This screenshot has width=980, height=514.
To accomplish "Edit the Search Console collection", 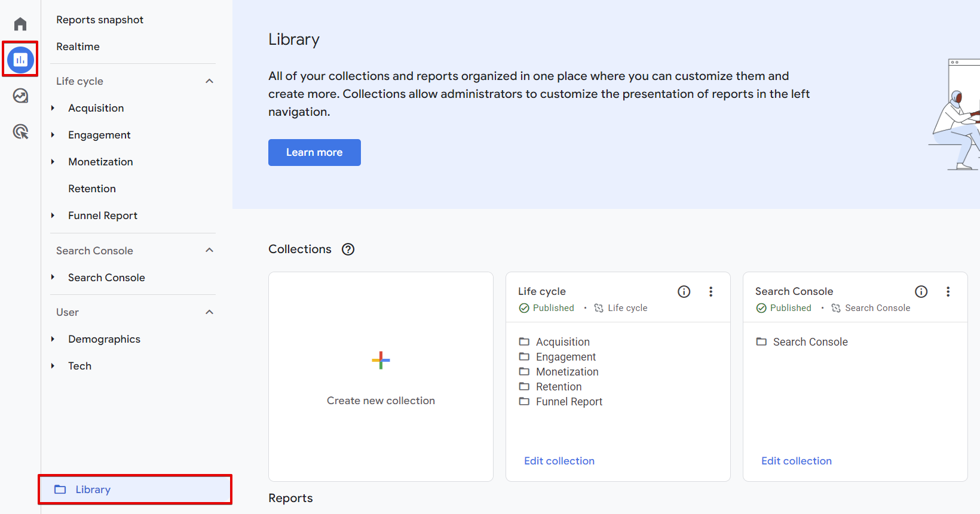I will [x=796, y=461].
